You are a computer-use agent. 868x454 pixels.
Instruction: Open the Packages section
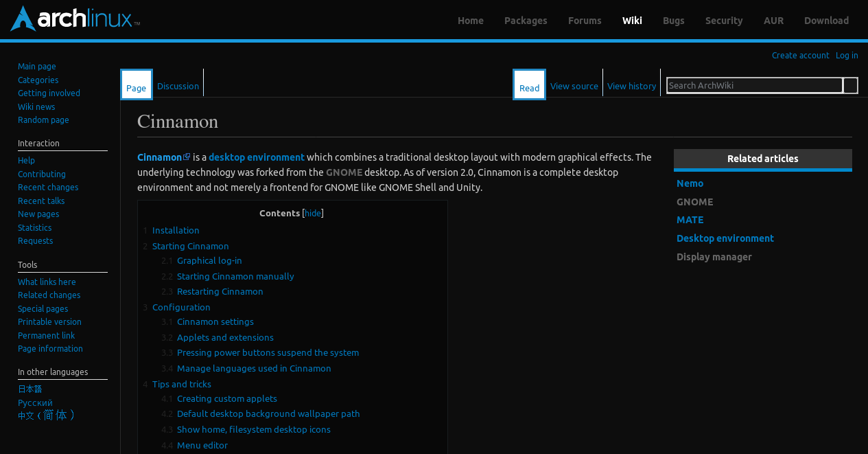click(x=526, y=21)
